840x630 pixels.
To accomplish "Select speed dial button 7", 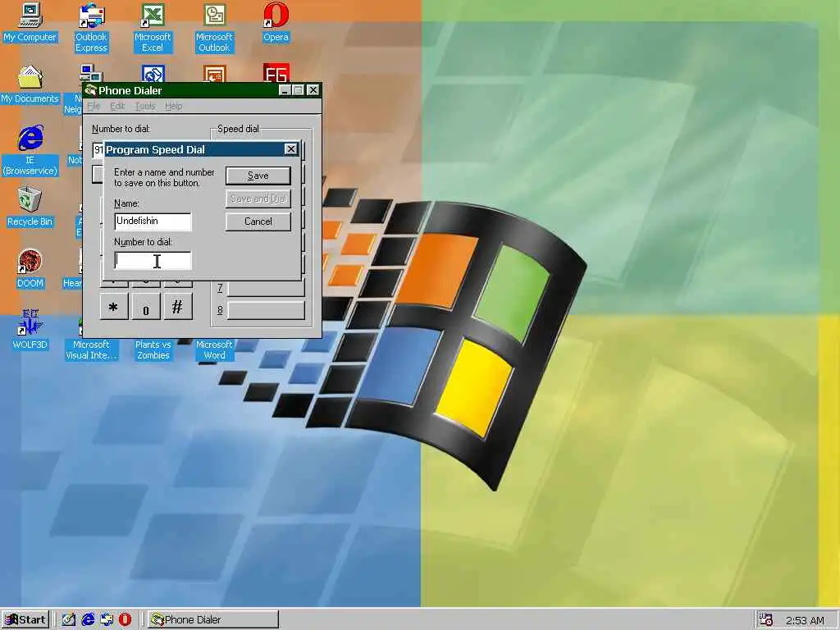I will coord(267,288).
